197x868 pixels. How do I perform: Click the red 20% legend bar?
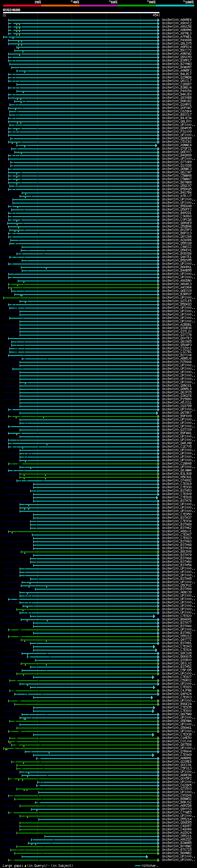22,6
